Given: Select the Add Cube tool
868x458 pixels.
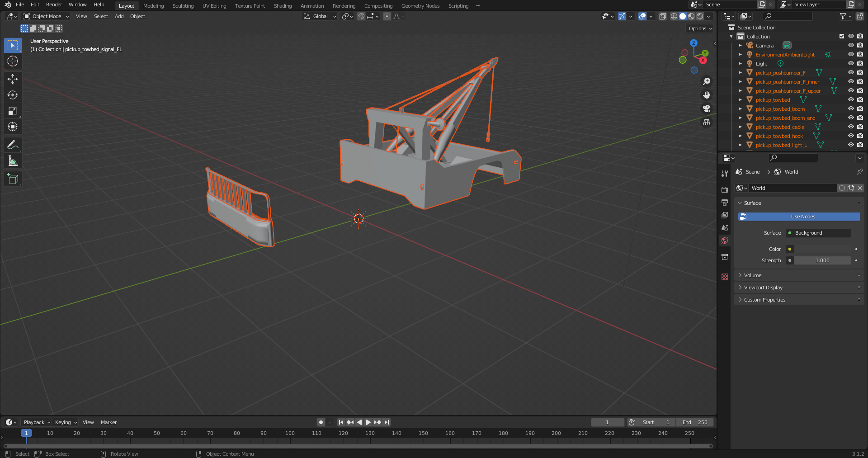Looking at the screenshot, I should 13,179.
